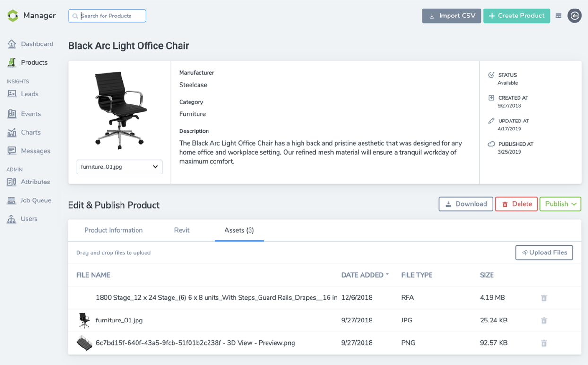Open the Charts icon in sidebar
Screen dimensions: 588x365
[x=12, y=132]
